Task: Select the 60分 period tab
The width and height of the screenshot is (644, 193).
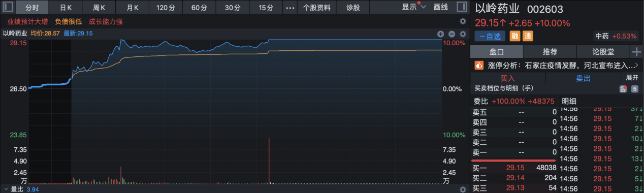Action: 199,8
